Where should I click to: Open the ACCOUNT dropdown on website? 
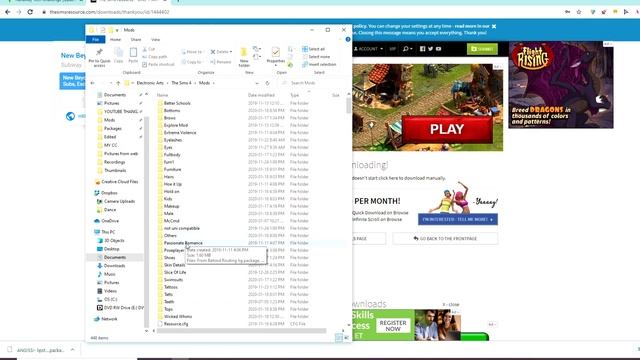[368, 49]
